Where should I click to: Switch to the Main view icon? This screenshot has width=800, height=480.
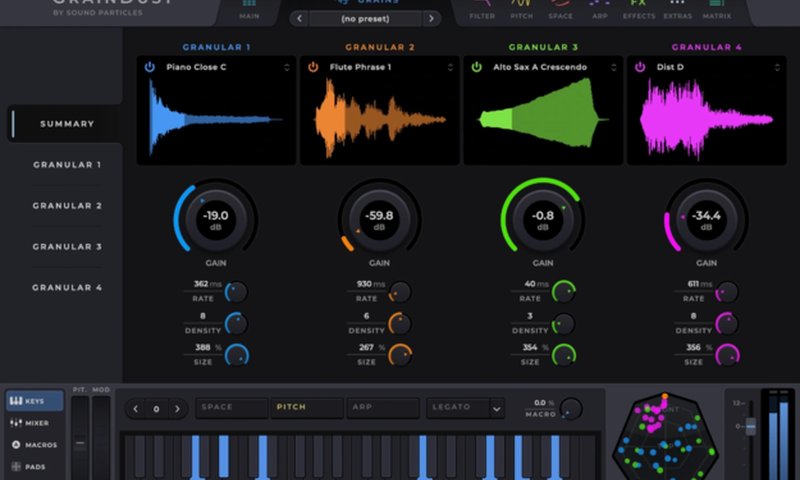[x=249, y=9]
